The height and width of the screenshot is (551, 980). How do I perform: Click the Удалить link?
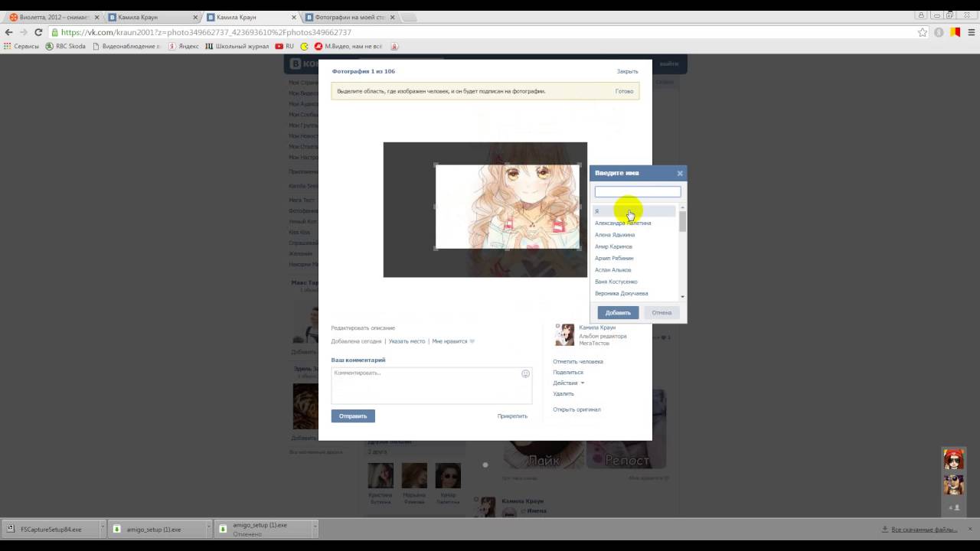click(563, 393)
